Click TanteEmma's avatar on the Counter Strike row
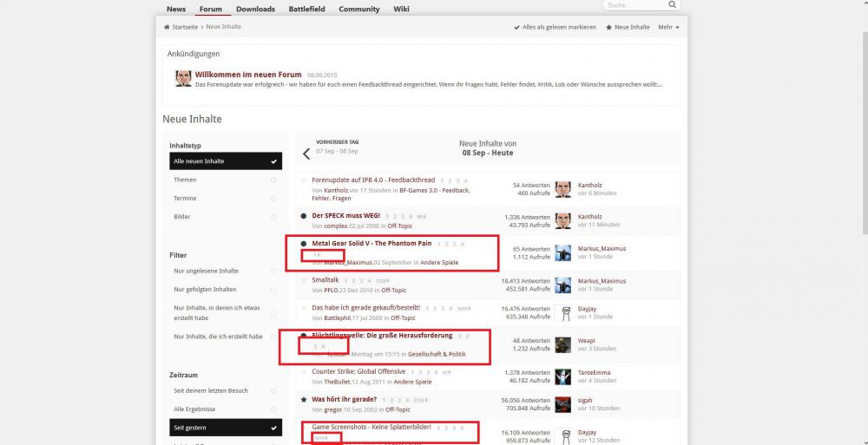This screenshot has height=445, width=868. click(x=563, y=376)
